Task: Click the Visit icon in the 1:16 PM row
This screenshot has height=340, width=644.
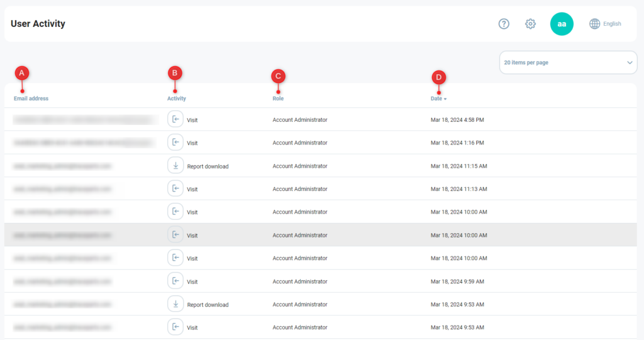Action: click(x=175, y=143)
